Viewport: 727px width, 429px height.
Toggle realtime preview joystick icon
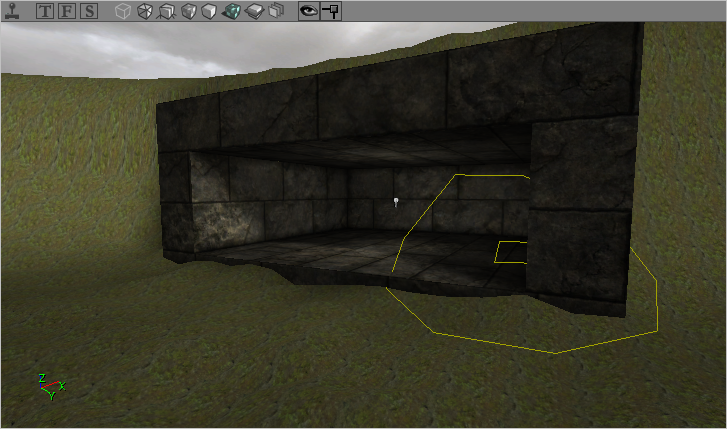click(12, 12)
